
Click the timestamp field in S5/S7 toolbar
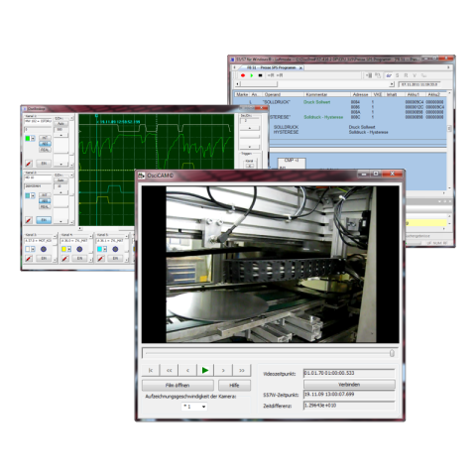(x=419, y=84)
